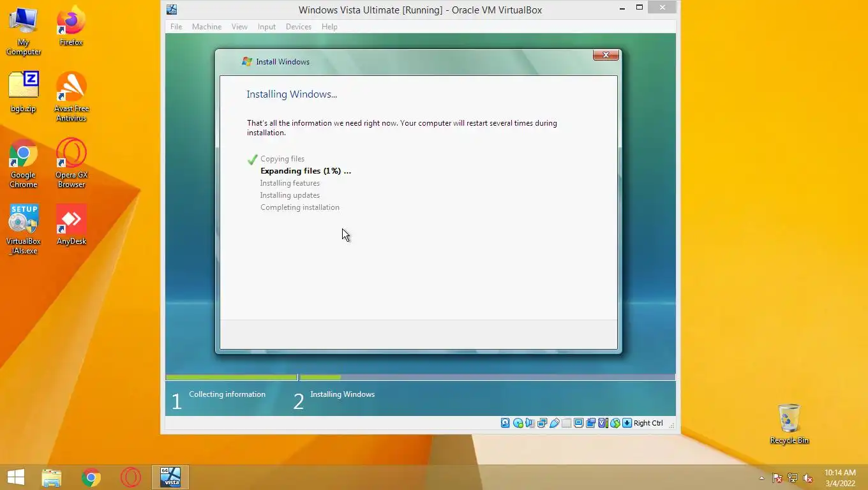Select the AnyDesk desktop shortcut
Screen dimensions: 868x490
point(71,225)
